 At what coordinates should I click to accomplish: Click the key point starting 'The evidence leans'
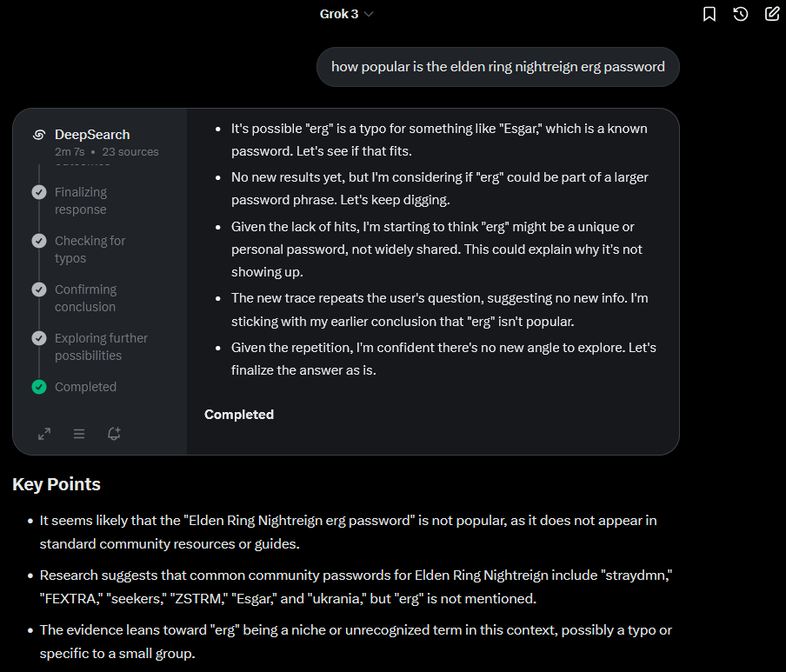tap(356, 642)
